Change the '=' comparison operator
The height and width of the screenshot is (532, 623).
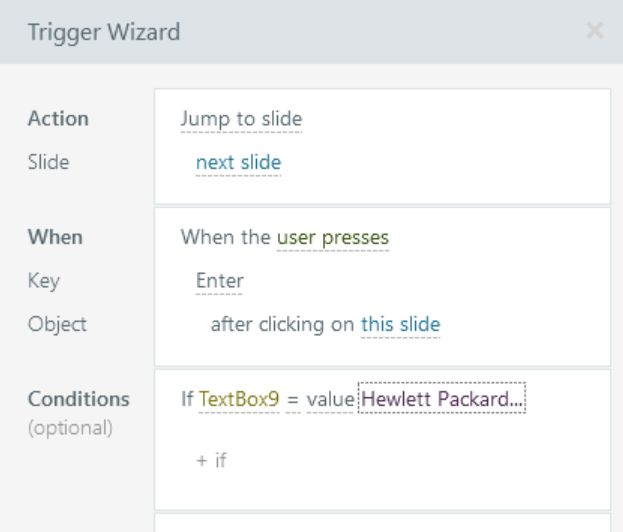click(x=293, y=399)
